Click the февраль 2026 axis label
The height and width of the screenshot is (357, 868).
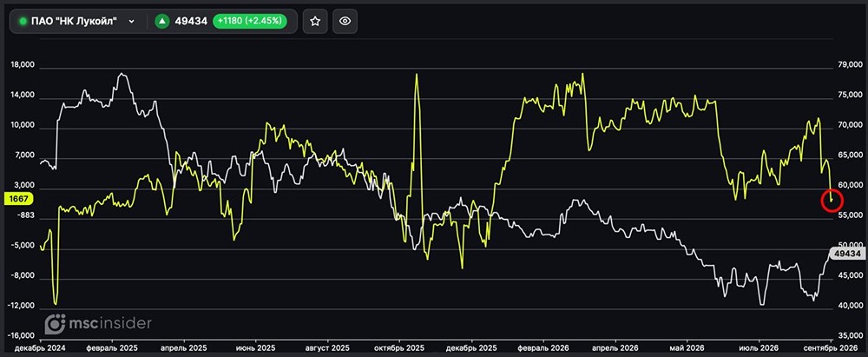[x=543, y=347]
